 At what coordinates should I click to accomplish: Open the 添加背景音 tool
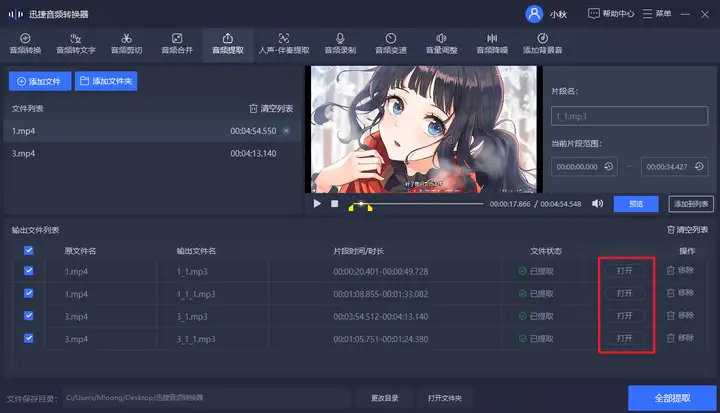click(x=542, y=44)
